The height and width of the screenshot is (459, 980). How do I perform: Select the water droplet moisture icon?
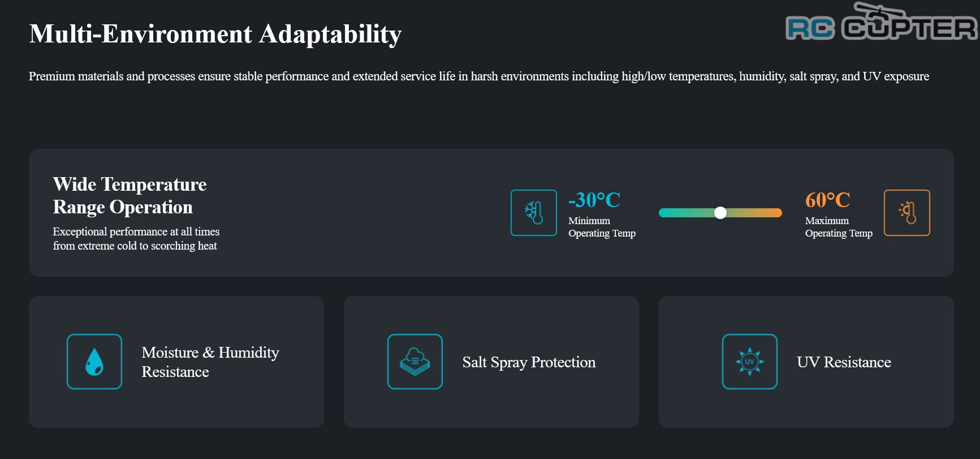94,362
